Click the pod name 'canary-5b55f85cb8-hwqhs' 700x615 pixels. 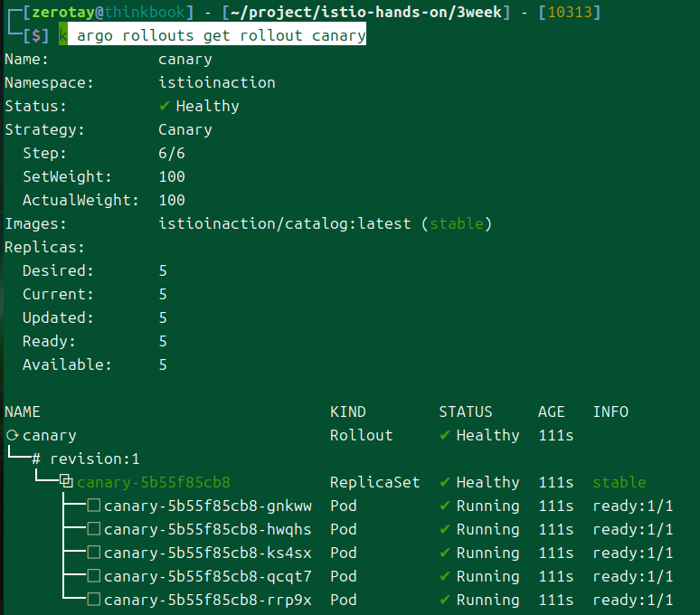(x=208, y=529)
